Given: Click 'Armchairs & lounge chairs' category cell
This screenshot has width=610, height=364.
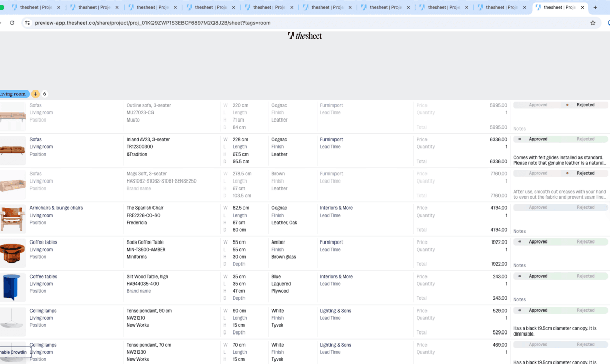Looking at the screenshot, I should tap(56, 208).
